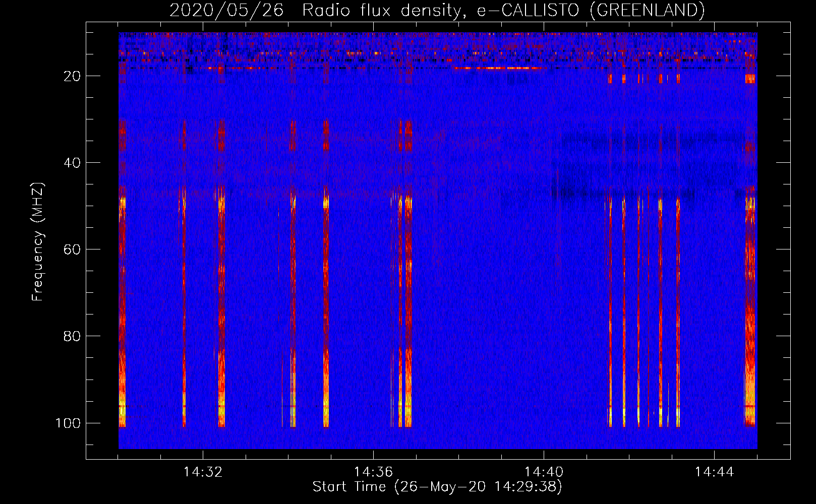The width and height of the screenshot is (816, 504).
Task: Click the horizontal red emission line near 18 MHz
Action: pos(498,68)
